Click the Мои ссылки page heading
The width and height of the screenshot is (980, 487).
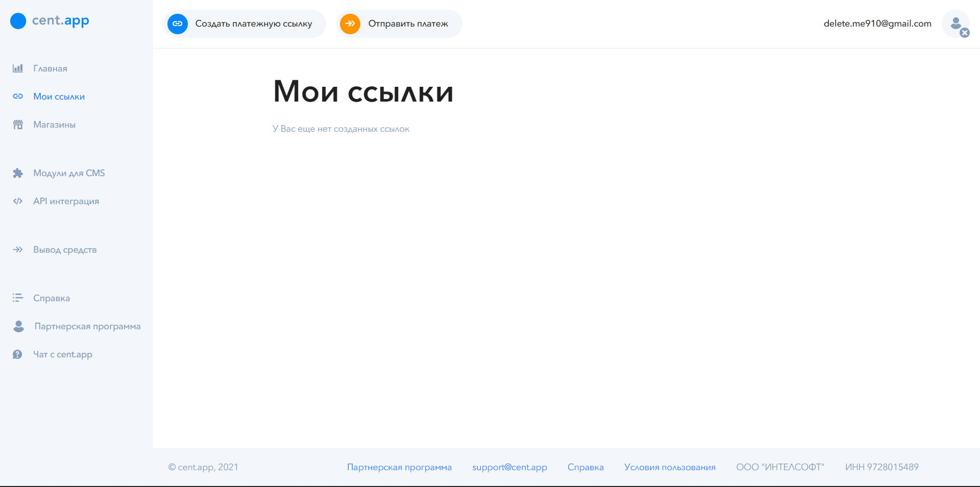click(x=363, y=92)
